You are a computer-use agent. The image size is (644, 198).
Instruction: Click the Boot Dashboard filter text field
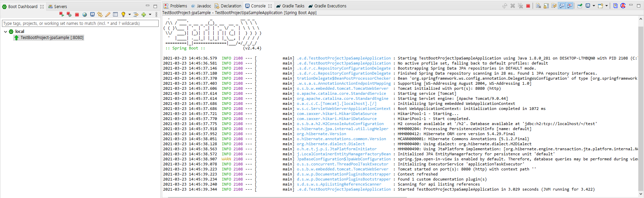tap(80, 23)
